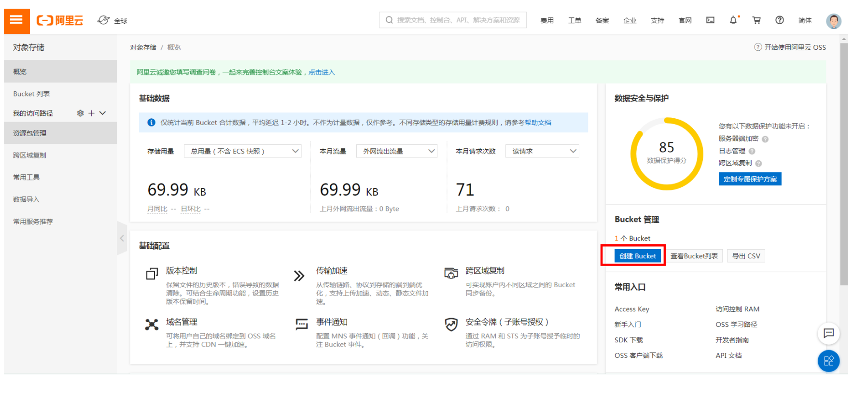Click the 85 data protection score ring
The image size is (868, 393).
click(x=666, y=154)
